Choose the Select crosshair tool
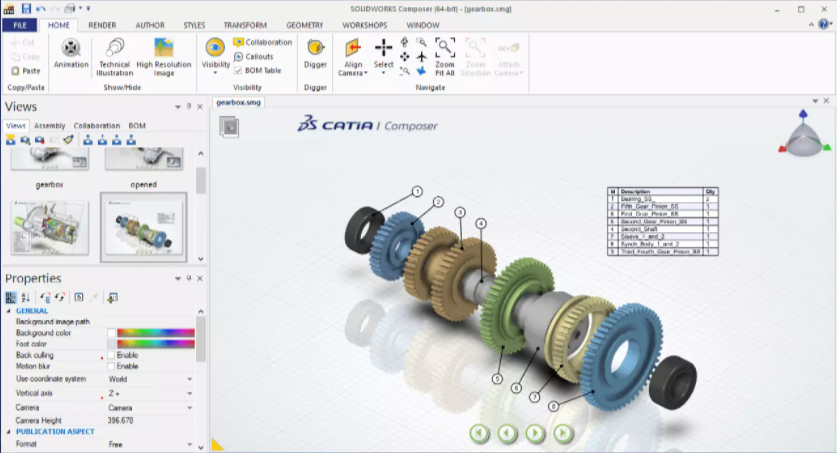This screenshot has width=837, height=453. click(x=383, y=49)
